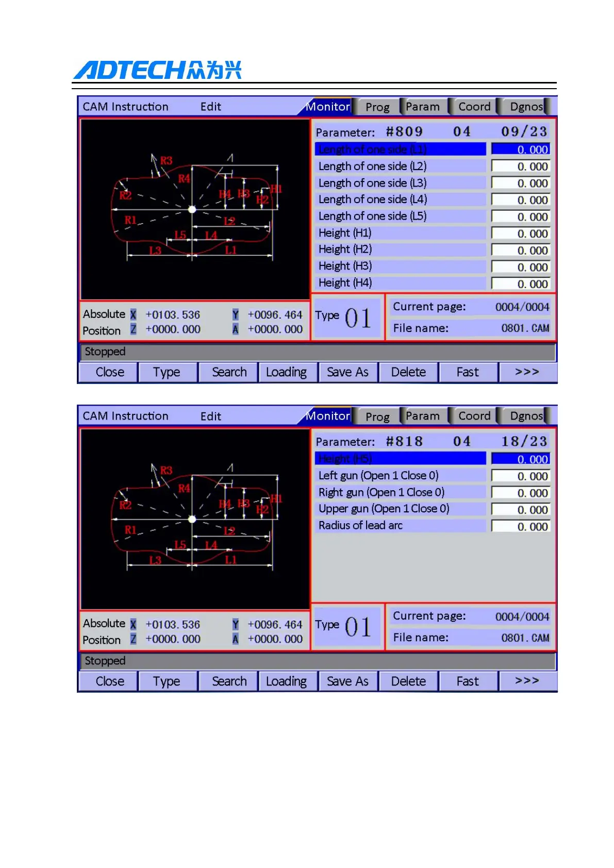Select Height (H5) value field
Screen dimensions: 614x868
point(521,459)
